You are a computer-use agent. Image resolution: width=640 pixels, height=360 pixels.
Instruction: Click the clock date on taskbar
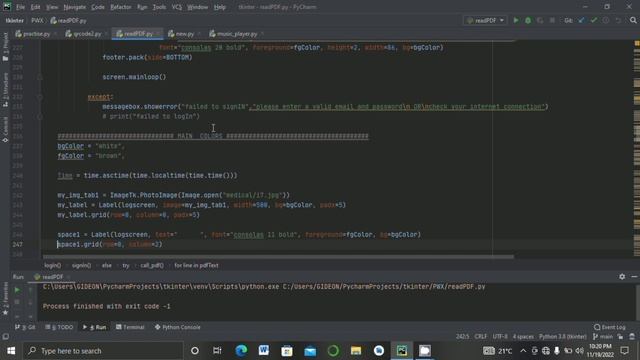click(600, 351)
